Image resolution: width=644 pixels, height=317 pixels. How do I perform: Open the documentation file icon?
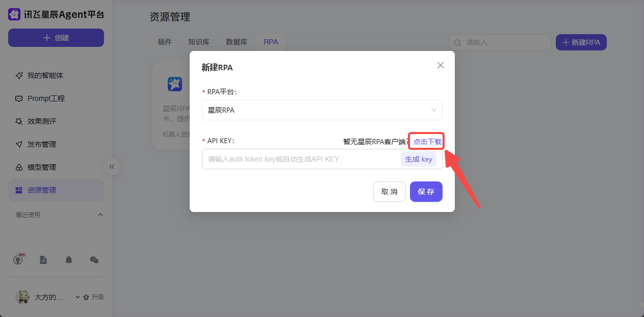tap(43, 260)
